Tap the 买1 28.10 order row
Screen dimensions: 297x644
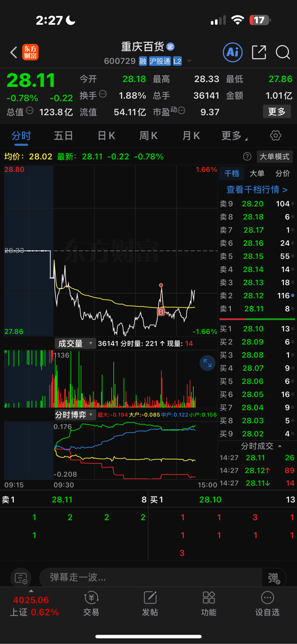pyautogui.click(x=257, y=329)
